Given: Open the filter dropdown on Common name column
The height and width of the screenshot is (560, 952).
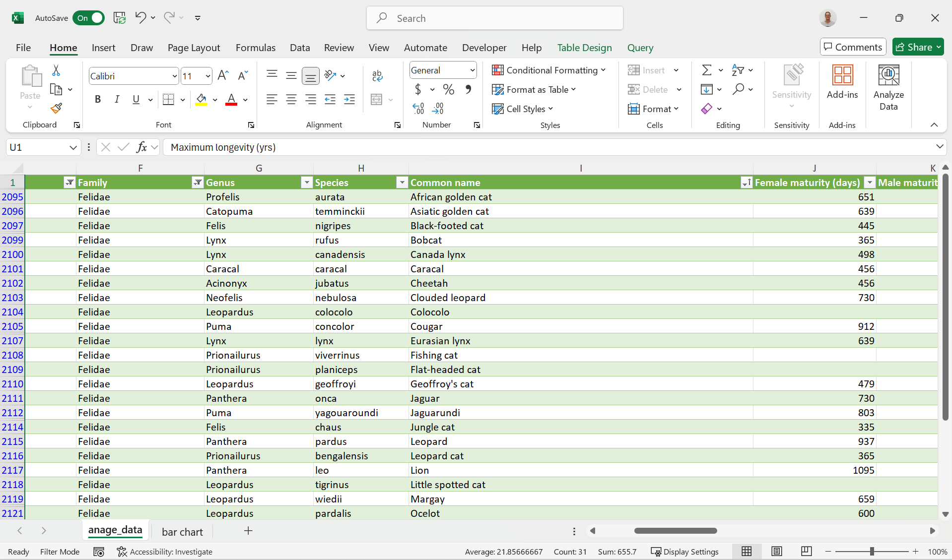Looking at the screenshot, I should click(402, 183).
